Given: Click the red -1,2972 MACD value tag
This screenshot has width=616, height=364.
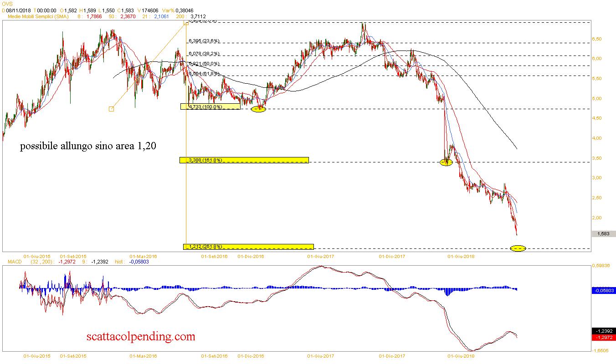Looking at the screenshot, I should [x=603, y=338].
